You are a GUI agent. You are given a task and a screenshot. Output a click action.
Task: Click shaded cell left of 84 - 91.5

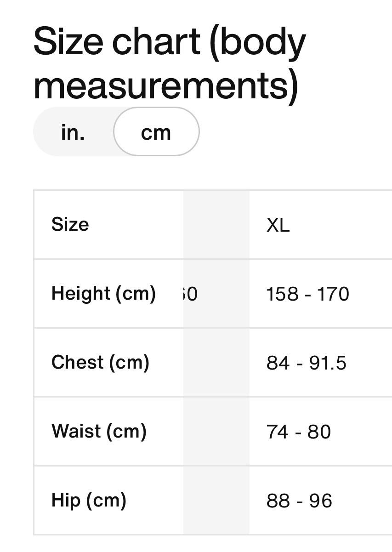[x=216, y=363]
